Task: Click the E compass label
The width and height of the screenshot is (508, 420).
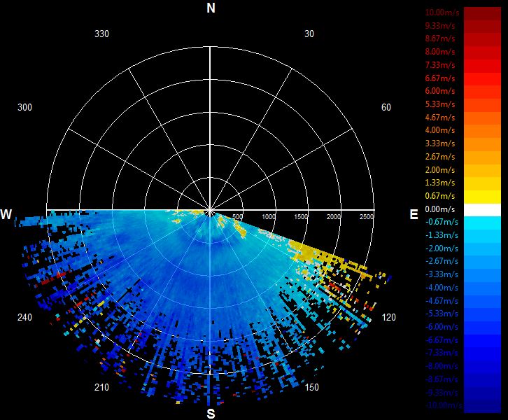Action: (x=414, y=214)
